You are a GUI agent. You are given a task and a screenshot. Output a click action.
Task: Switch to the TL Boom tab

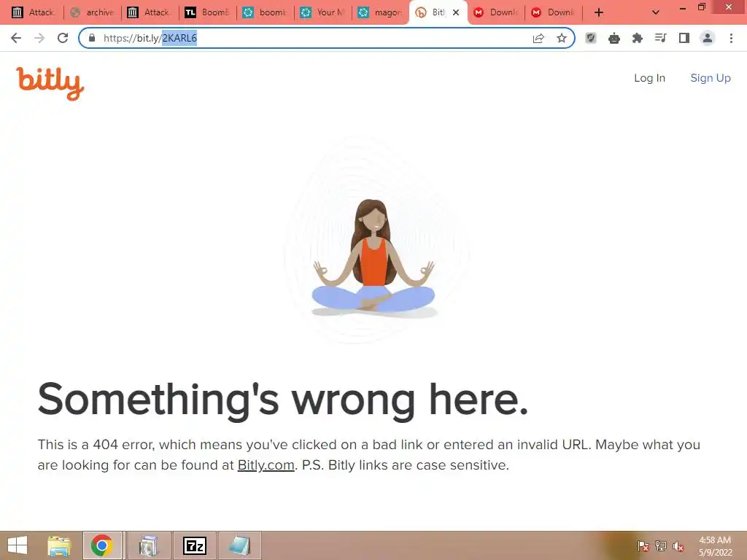208,12
